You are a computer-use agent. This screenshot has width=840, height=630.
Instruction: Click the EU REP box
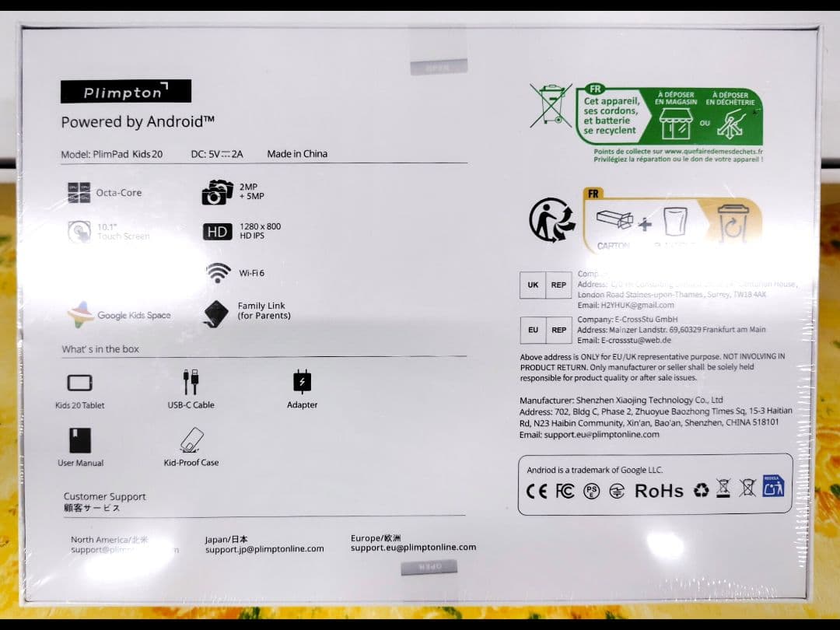[546, 330]
